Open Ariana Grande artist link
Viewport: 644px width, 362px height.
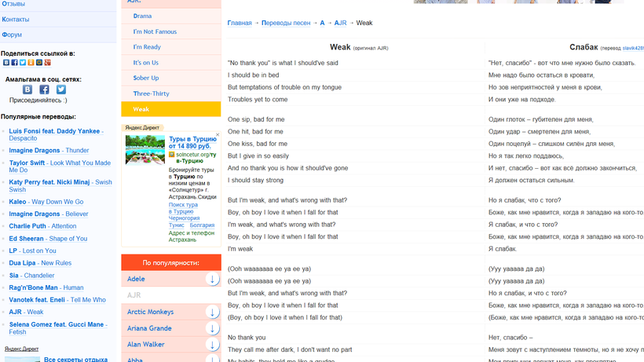coord(149,328)
